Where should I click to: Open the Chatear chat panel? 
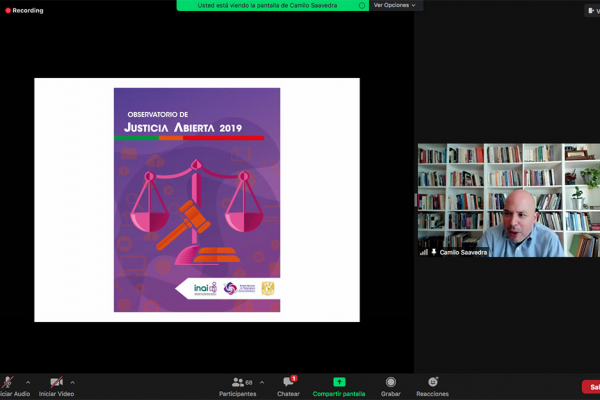(x=288, y=387)
